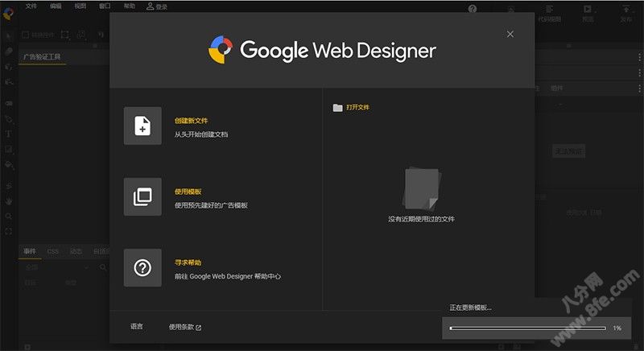Click the question-mark get help icon
Screen dimensions: 644x351
coord(142,267)
